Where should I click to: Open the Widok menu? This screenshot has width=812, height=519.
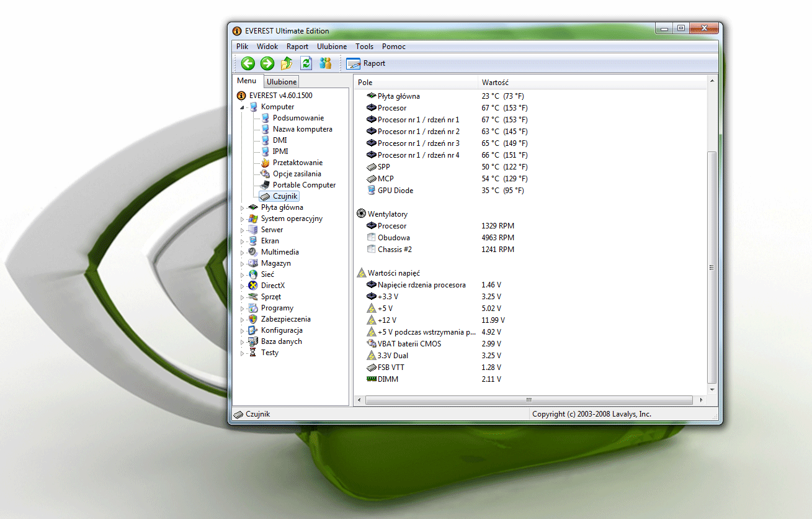[267, 47]
